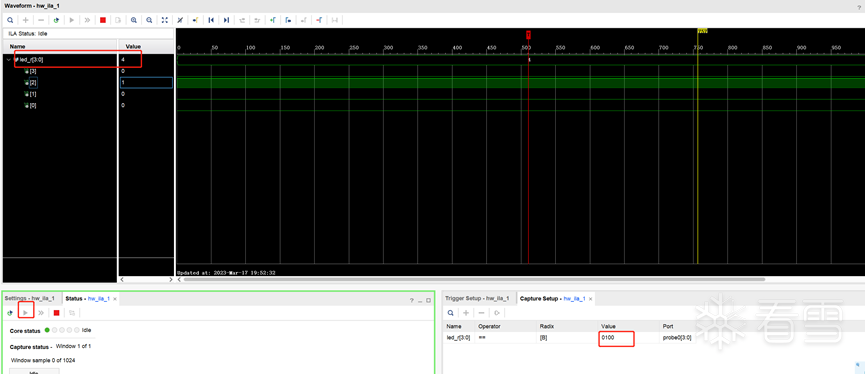The height and width of the screenshot is (374, 865).
Task: Click the value field of signal [2]
Action: pos(146,83)
